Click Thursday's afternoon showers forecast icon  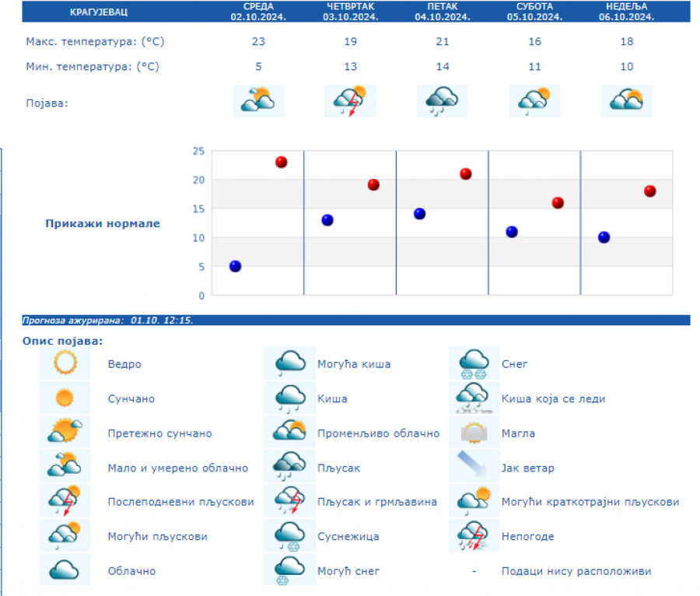[x=350, y=101]
